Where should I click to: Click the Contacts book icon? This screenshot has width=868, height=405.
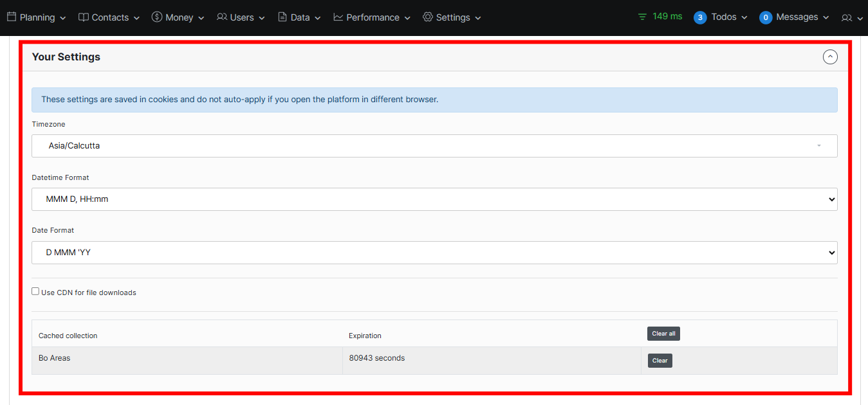tap(84, 17)
